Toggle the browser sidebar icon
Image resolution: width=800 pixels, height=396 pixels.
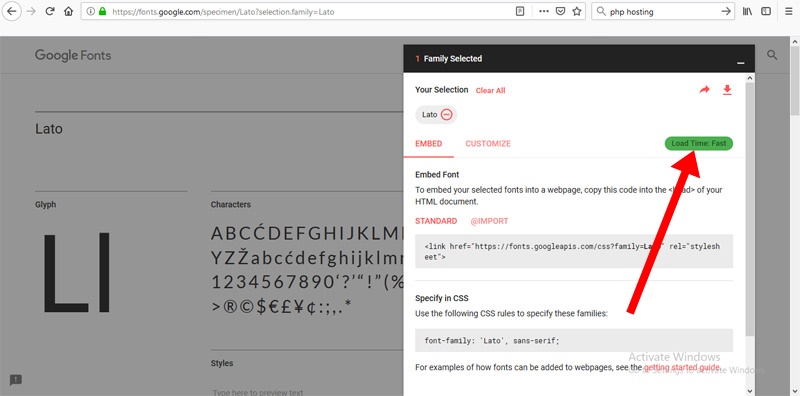tap(766, 11)
